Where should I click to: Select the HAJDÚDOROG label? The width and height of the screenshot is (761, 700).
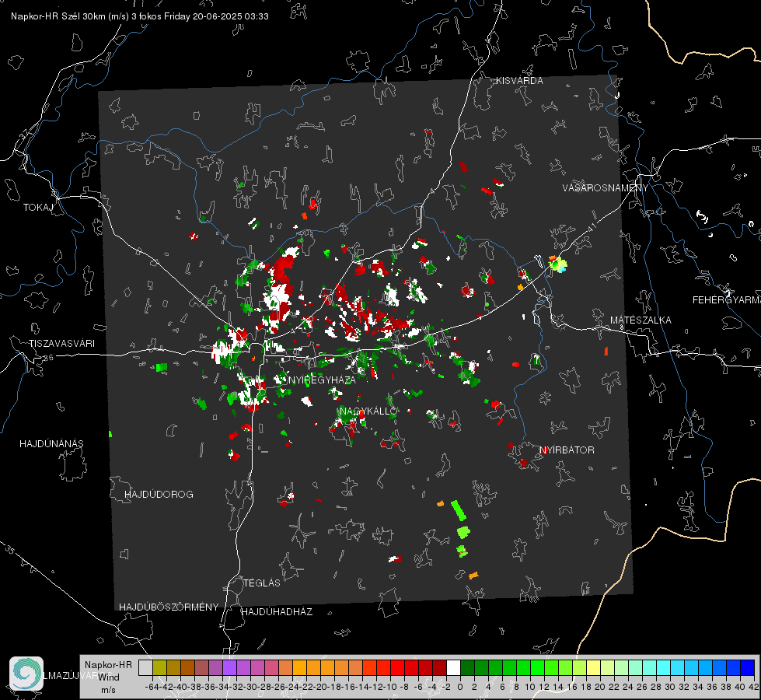(x=159, y=494)
